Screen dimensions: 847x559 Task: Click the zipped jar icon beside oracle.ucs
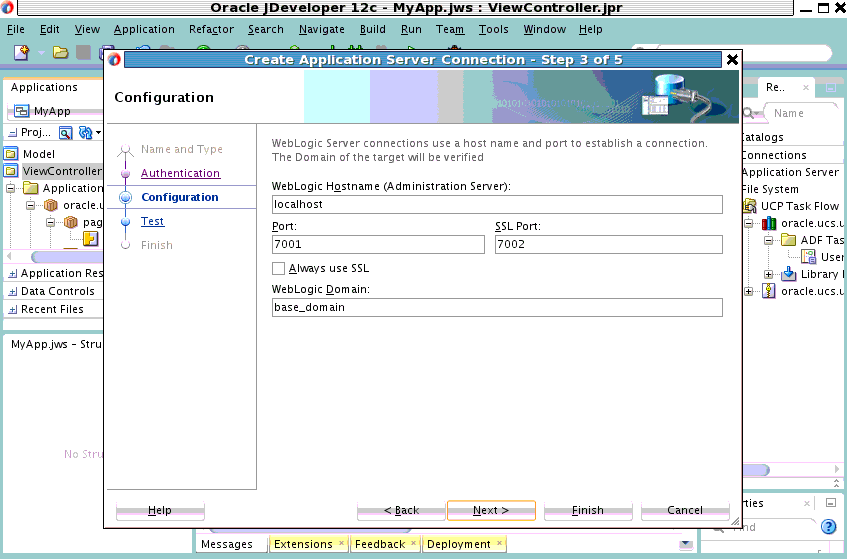click(x=769, y=291)
